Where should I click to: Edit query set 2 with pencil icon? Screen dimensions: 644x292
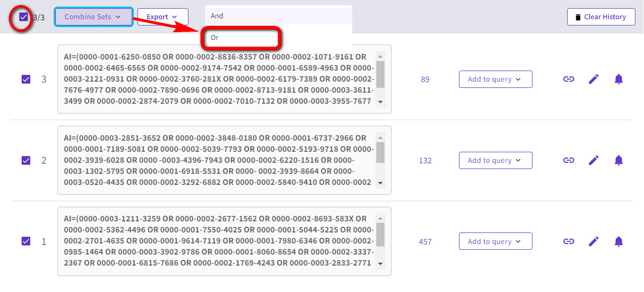594,160
